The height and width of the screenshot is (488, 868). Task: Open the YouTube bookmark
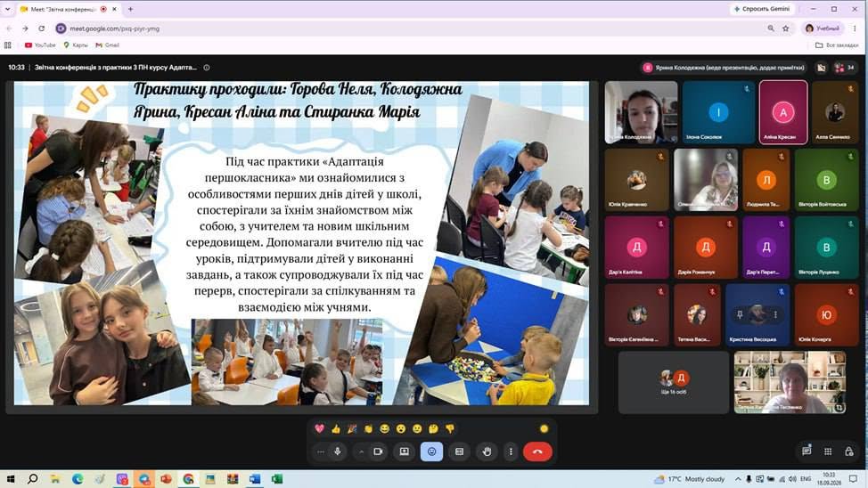40,45
